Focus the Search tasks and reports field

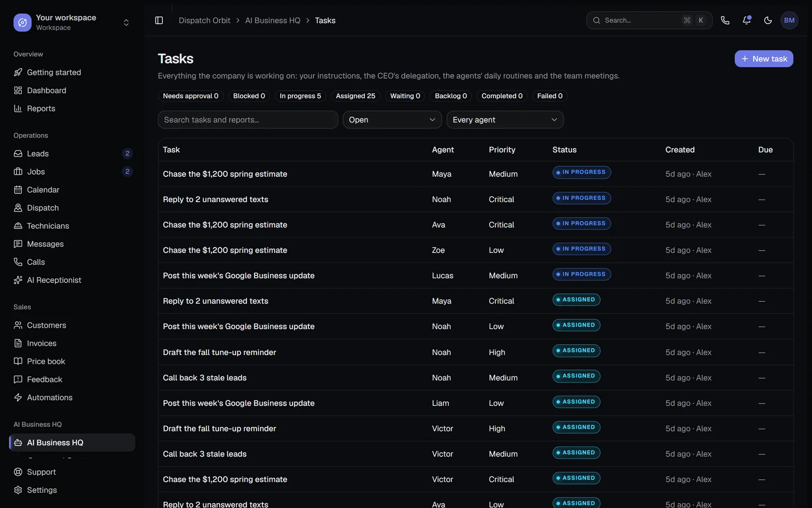click(x=248, y=120)
